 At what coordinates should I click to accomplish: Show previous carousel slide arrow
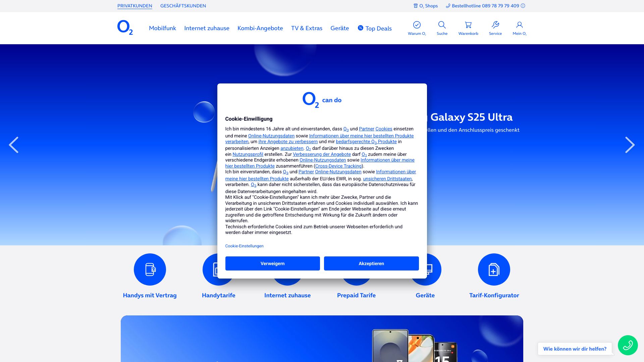pyautogui.click(x=13, y=145)
